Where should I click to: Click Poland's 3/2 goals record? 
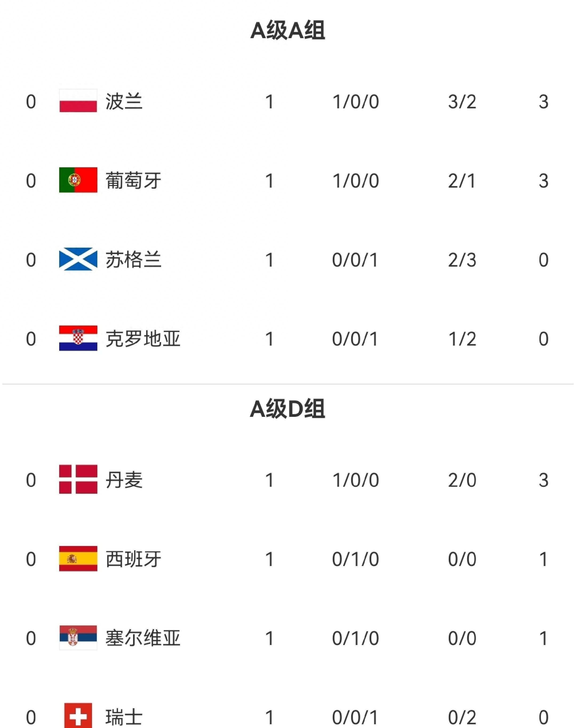(462, 101)
